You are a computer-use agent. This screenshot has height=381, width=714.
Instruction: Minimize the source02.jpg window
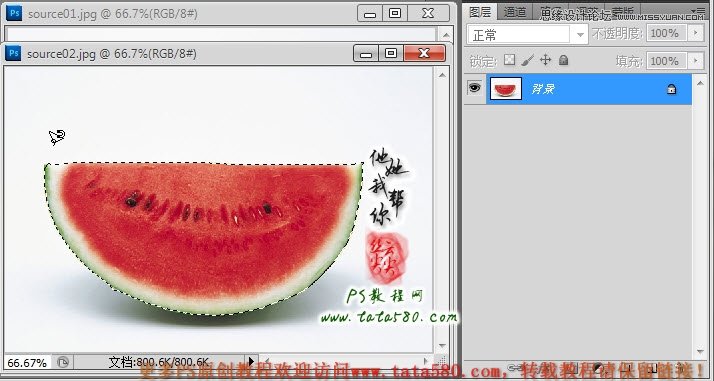(x=366, y=54)
